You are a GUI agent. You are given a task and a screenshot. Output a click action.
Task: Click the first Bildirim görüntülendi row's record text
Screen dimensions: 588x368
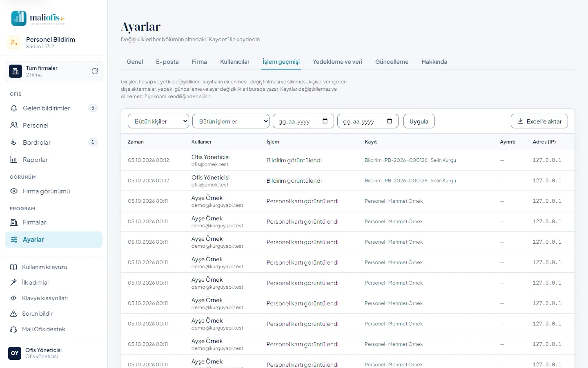410,160
